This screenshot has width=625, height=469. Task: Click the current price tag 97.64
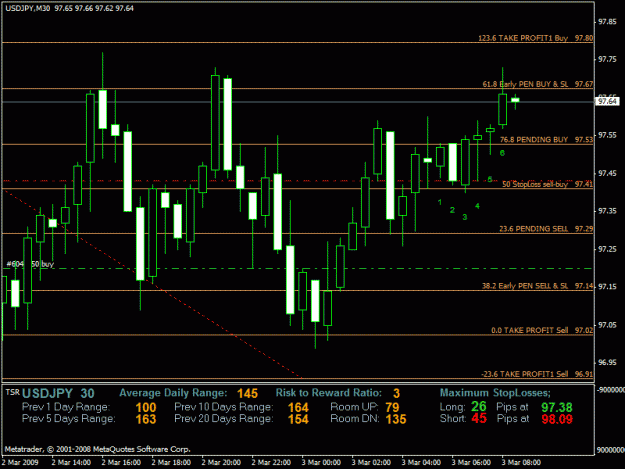[607, 102]
